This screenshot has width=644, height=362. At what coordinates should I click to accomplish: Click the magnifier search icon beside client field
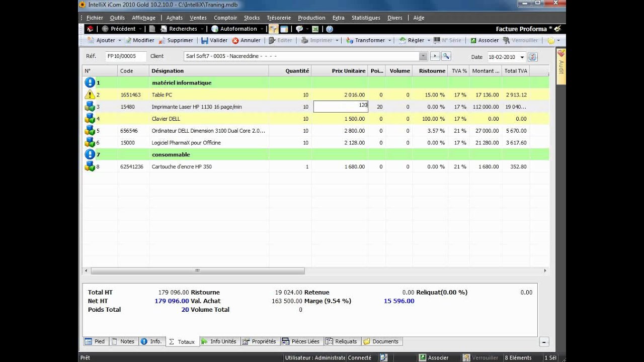[x=446, y=56]
